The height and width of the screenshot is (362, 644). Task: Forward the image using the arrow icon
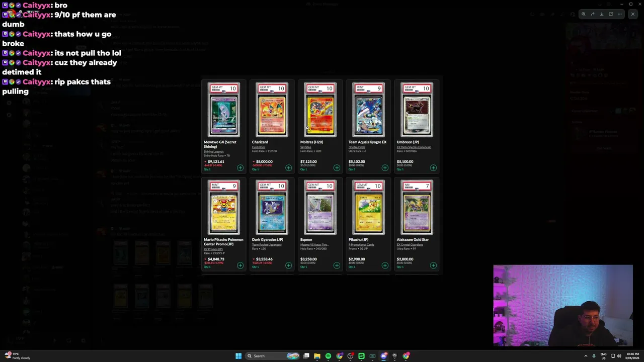(593, 14)
